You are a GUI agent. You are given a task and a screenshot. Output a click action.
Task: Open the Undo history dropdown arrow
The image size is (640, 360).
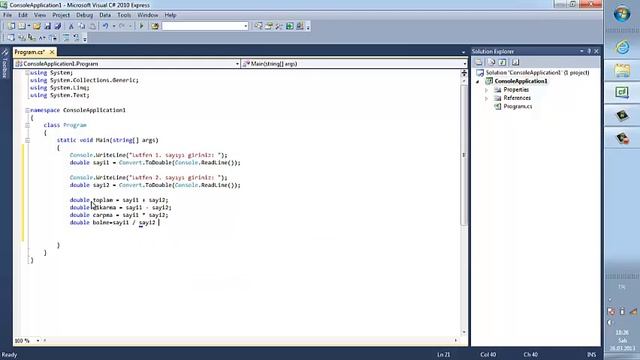[113, 26]
